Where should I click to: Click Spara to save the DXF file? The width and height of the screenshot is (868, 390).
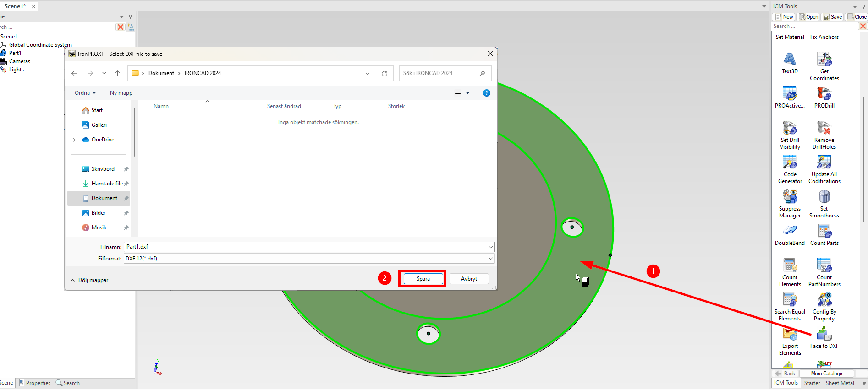[x=423, y=279]
